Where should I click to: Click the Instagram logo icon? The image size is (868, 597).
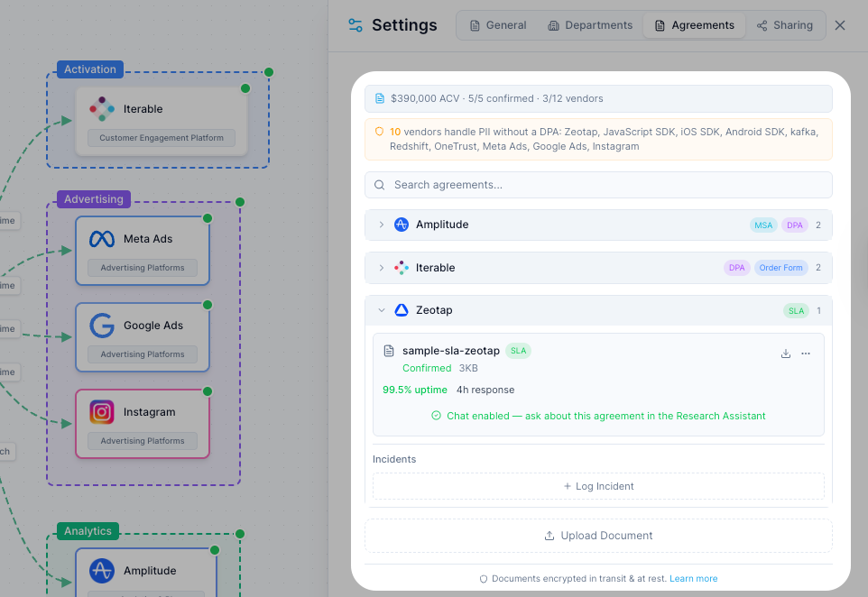pyautogui.click(x=102, y=412)
